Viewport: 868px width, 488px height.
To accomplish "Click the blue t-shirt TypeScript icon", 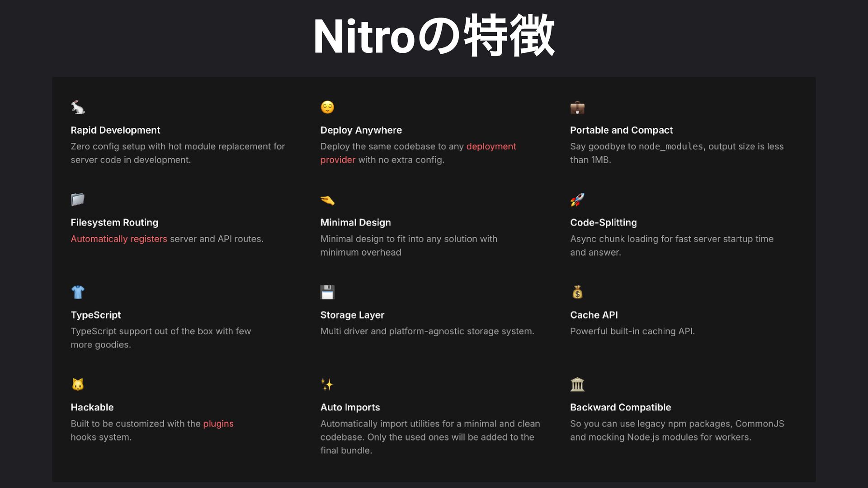I will click(x=78, y=292).
